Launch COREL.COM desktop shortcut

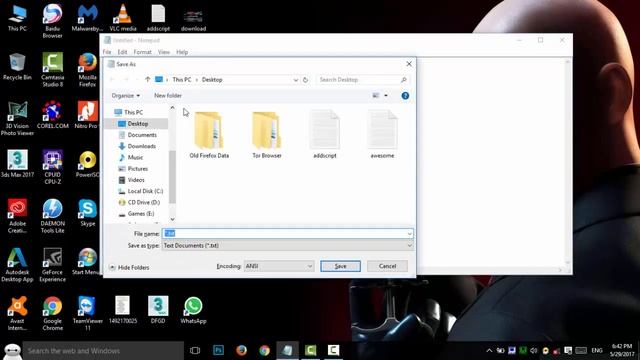click(x=52, y=115)
